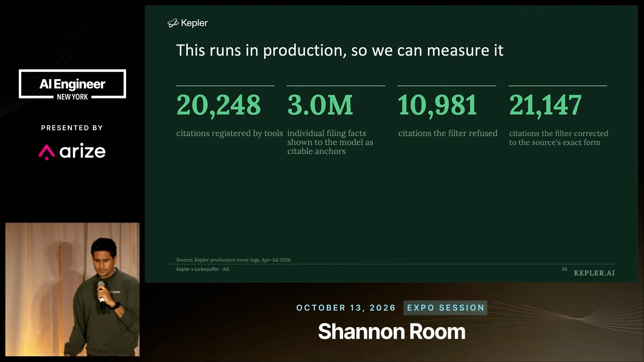Click the date October 13, 2026
Image resolution: width=644 pixels, height=362 pixels.
click(346, 308)
